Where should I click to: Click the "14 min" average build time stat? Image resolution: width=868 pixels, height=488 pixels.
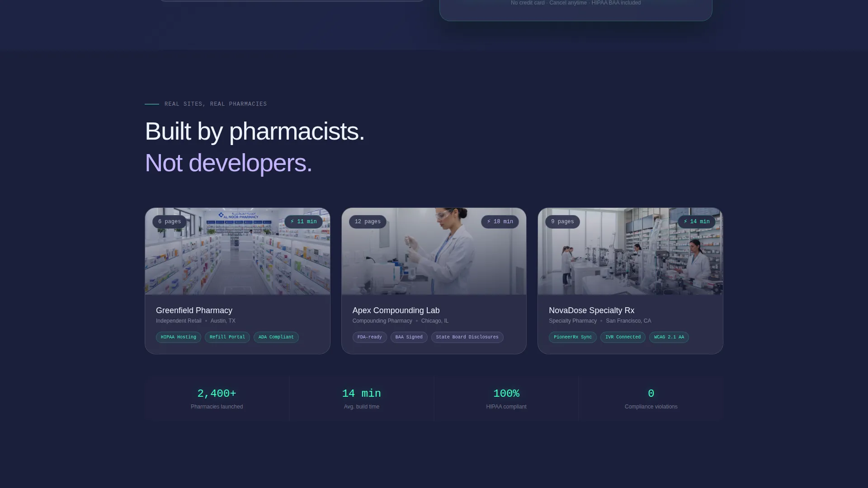point(362,394)
